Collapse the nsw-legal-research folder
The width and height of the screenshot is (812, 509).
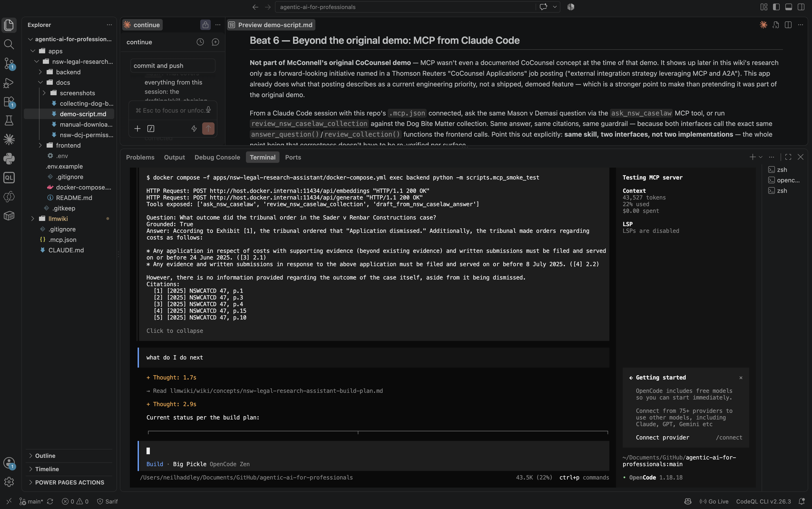37,62
